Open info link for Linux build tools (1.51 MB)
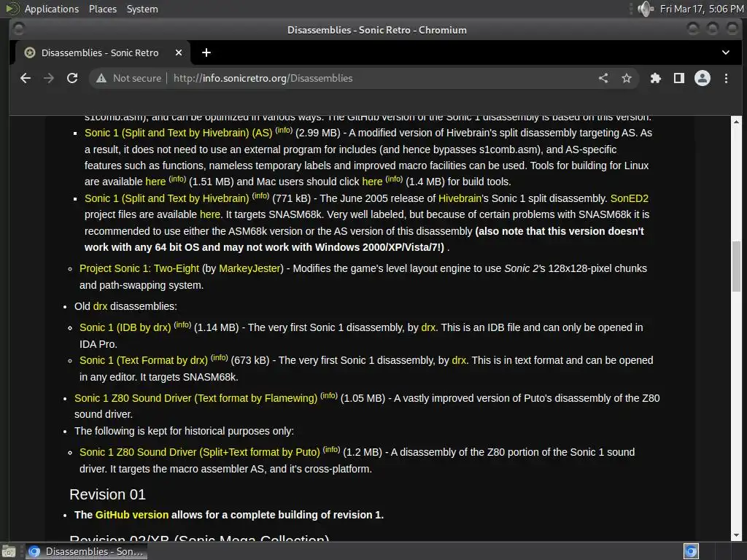The width and height of the screenshot is (747, 560). tap(177, 179)
